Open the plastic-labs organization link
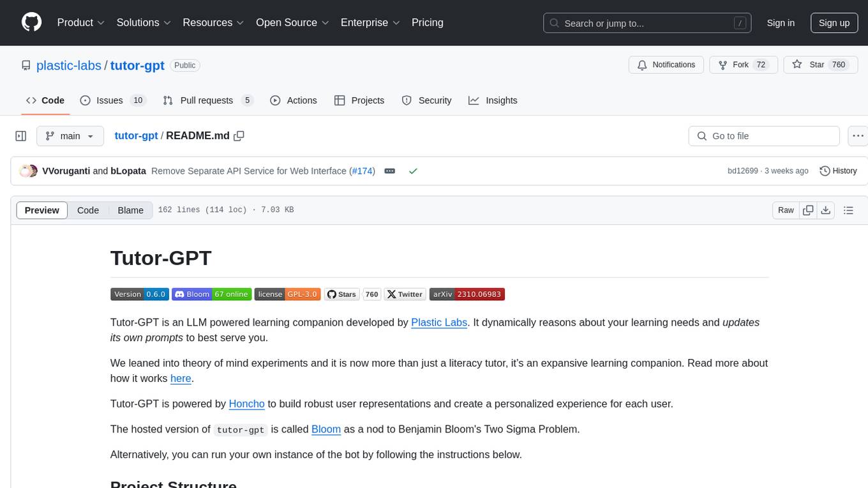868x488 pixels. pos(69,65)
